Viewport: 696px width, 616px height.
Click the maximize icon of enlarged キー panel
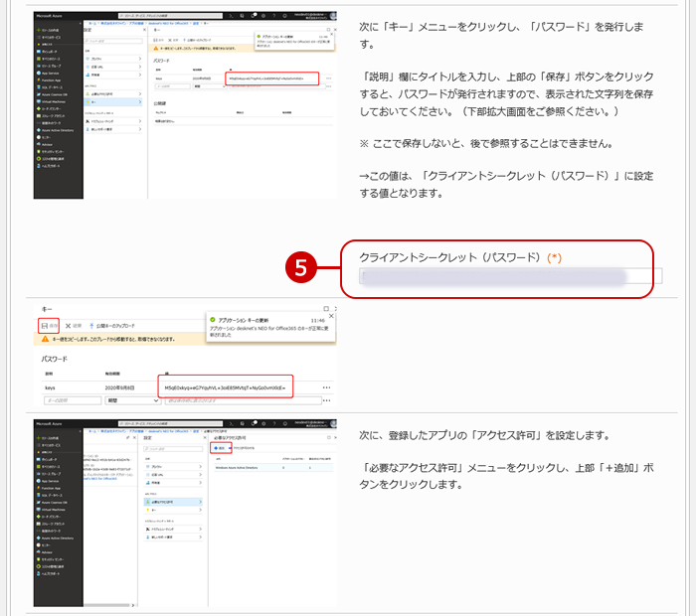(x=326, y=309)
